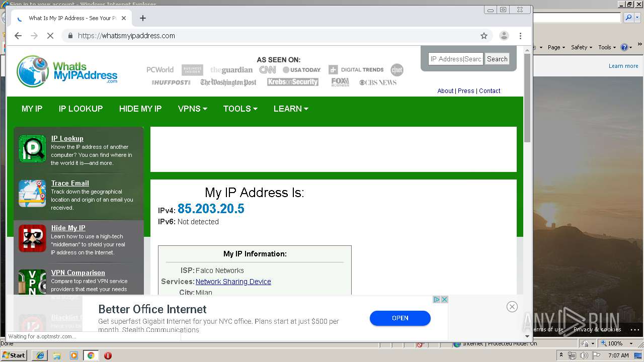Image resolution: width=644 pixels, height=362 pixels.
Task: Open the HIDE MY IP nav item
Action: [140, 109]
